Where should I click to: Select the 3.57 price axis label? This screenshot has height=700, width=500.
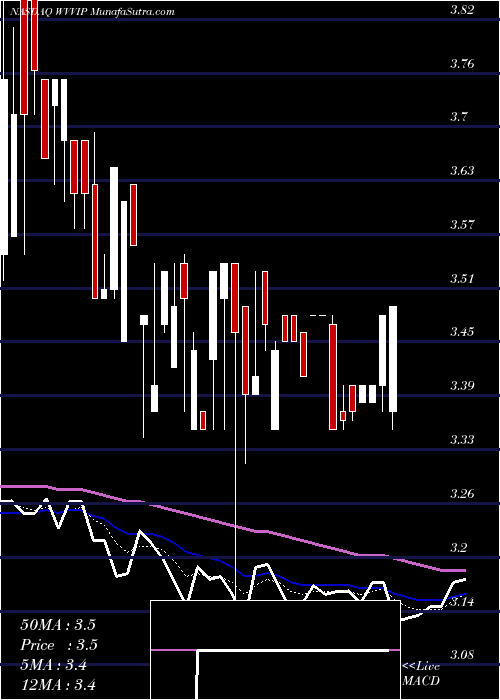(x=461, y=225)
